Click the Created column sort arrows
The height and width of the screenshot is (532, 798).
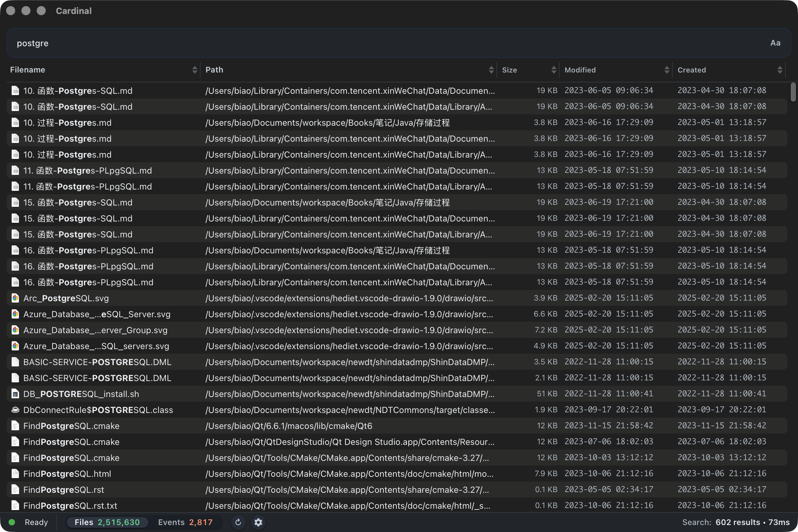tap(780, 70)
